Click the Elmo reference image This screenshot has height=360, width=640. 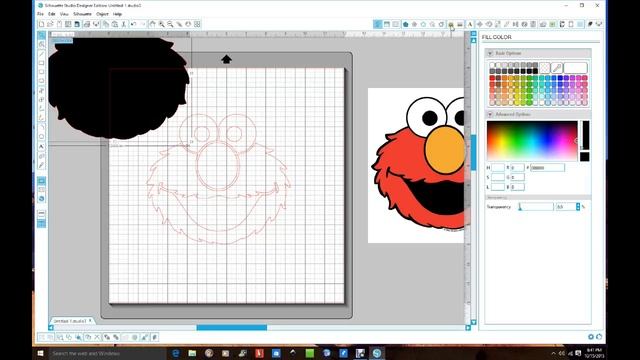click(416, 165)
